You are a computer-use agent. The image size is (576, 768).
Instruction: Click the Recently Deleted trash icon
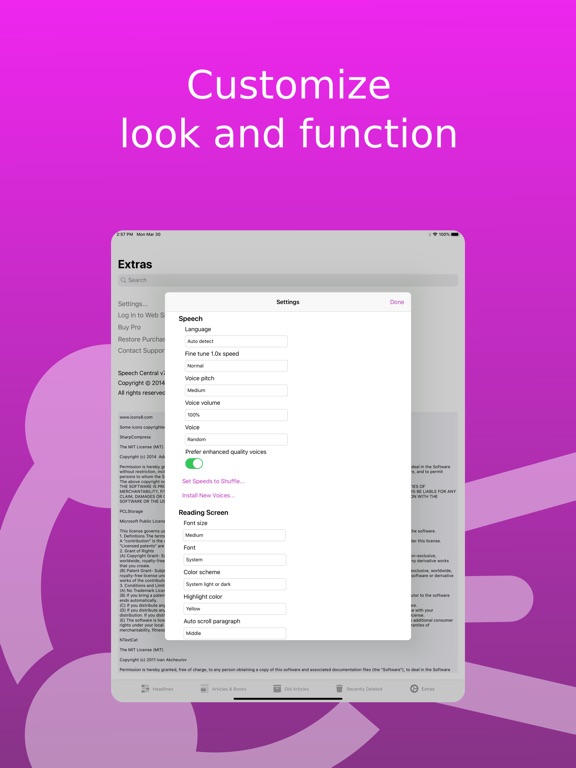tap(339, 689)
